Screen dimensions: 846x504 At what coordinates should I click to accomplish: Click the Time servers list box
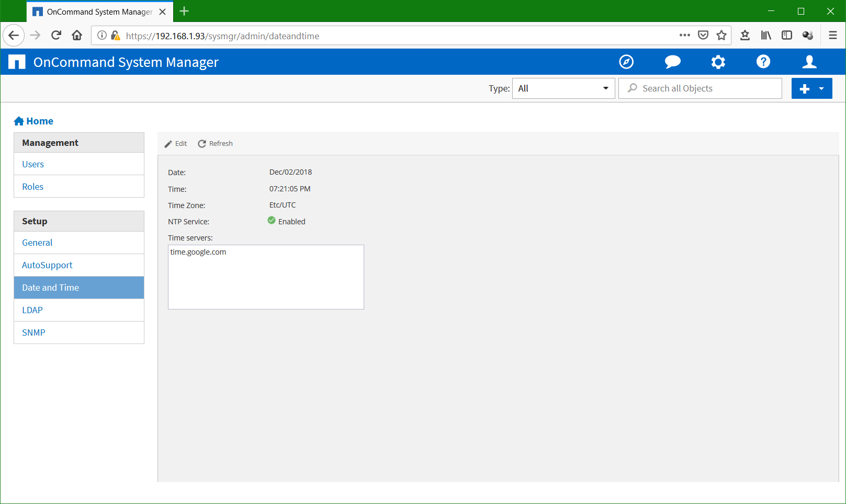tap(266, 277)
